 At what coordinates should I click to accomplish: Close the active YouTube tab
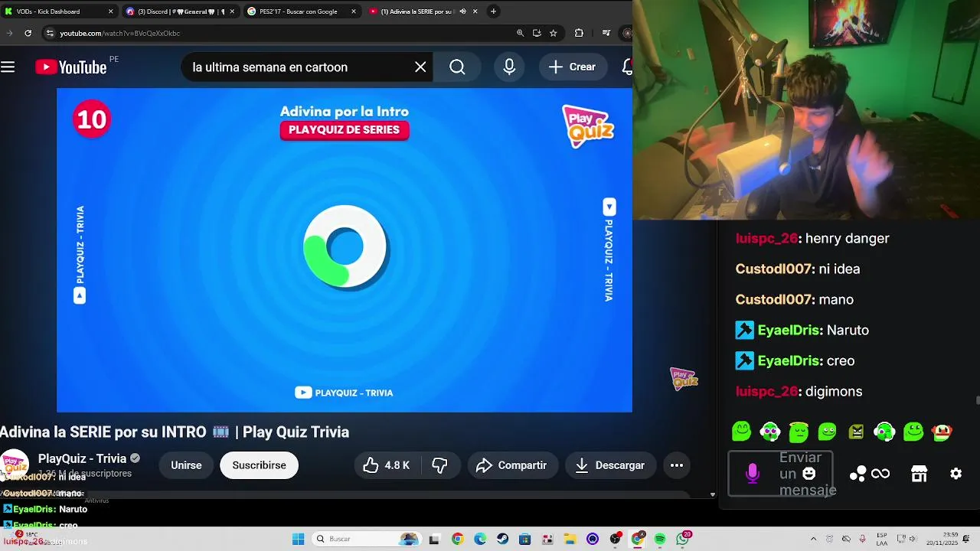click(x=475, y=11)
